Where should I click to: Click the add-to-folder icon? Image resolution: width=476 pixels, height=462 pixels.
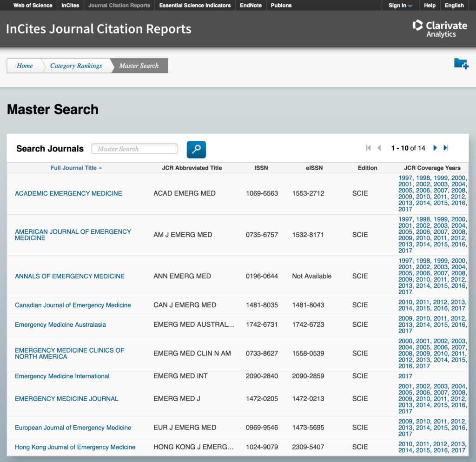461,63
